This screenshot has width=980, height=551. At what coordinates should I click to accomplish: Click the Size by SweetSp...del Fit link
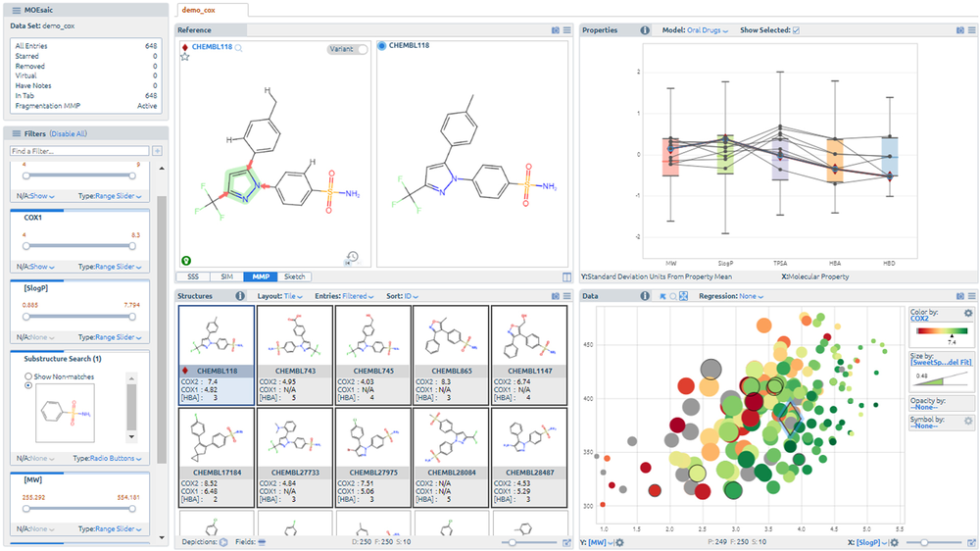click(x=941, y=362)
